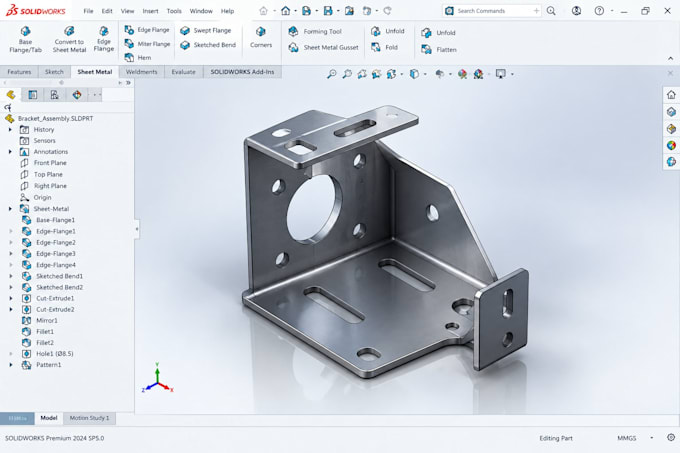Select Origin in the feature tree
This screenshot has width=680, height=453.
coord(36,197)
